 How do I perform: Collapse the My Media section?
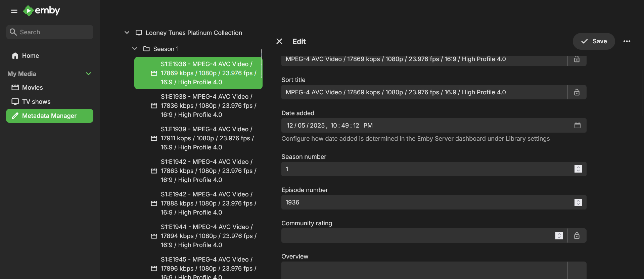[88, 74]
